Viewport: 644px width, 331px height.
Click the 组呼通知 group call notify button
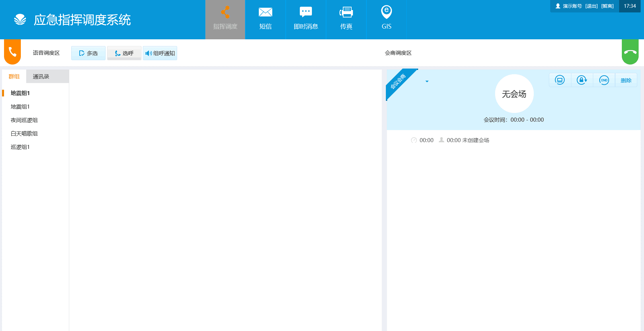(160, 53)
